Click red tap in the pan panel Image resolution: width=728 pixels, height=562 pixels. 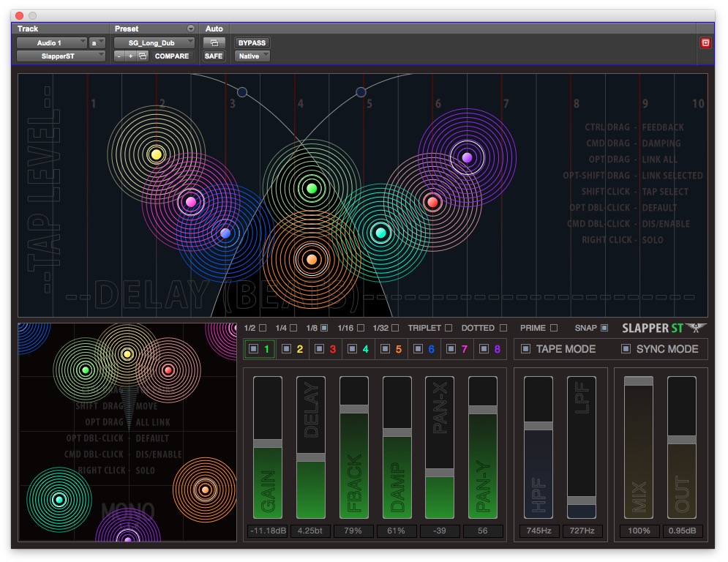tap(168, 370)
